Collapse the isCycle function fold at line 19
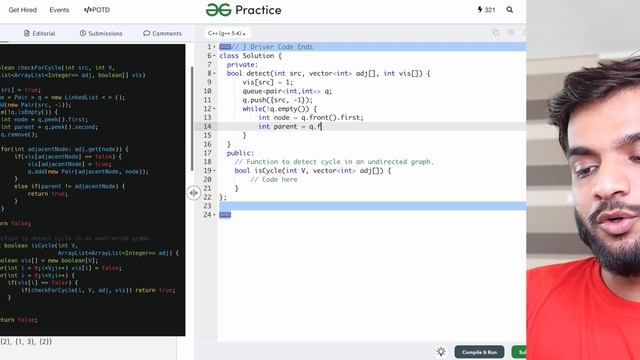This screenshot has height=360, width=640. coord(214,171)
